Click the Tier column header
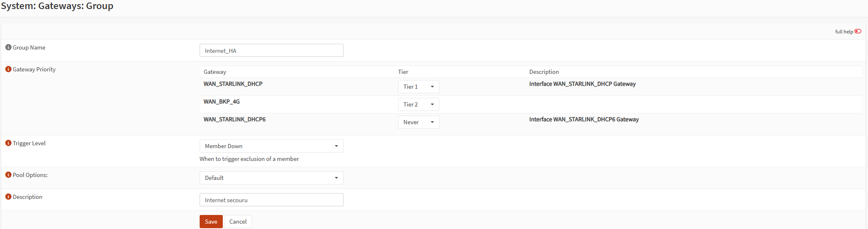The width and height of the screenshot is (868, 229). pyautogui.click(x=403, y=72)
